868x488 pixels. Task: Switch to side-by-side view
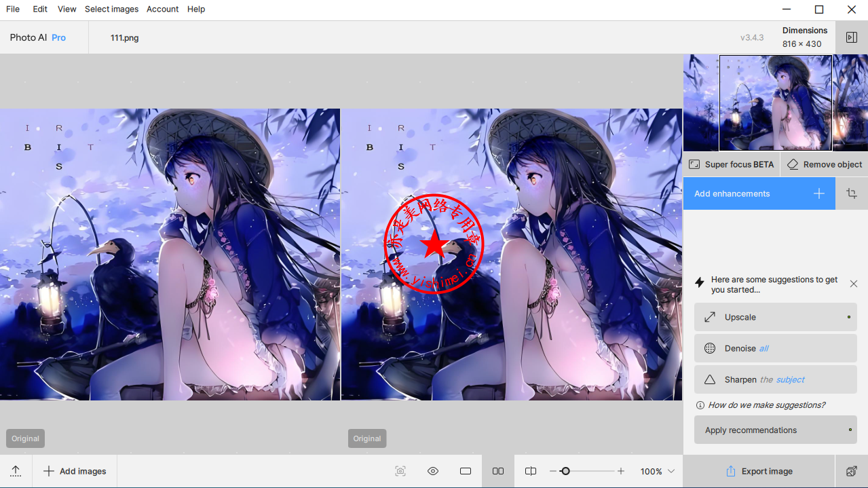[498, 471]
